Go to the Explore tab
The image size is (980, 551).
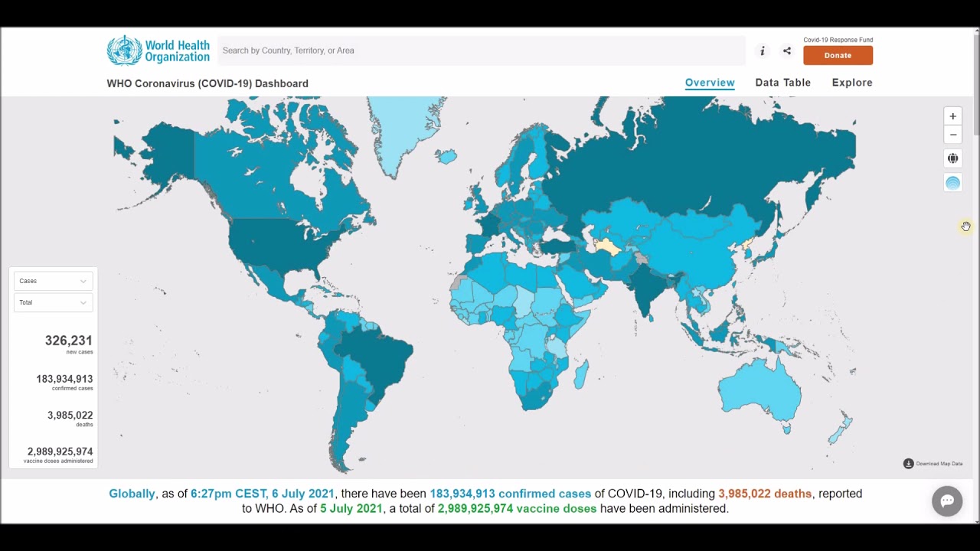click(852, 83)
